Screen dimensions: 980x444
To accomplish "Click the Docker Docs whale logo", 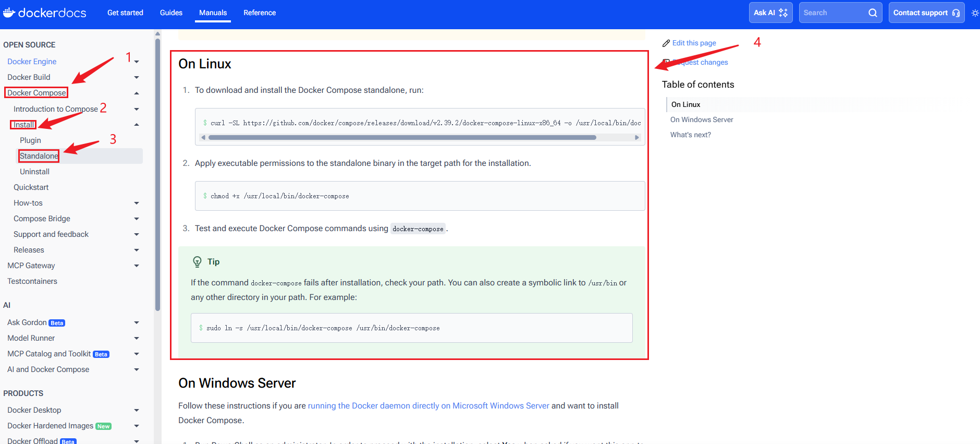I will (x=9, y=13).
